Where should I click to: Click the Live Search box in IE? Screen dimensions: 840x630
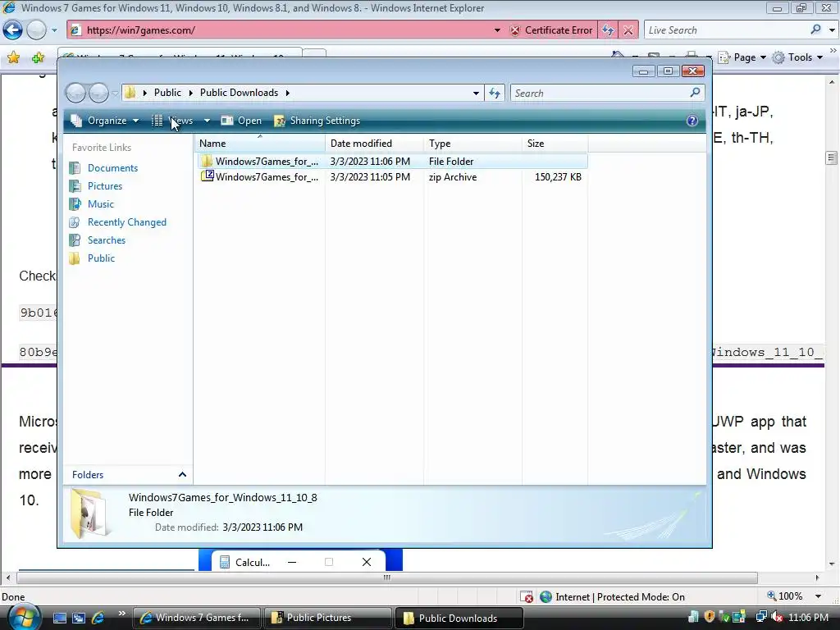click(726, 30)
